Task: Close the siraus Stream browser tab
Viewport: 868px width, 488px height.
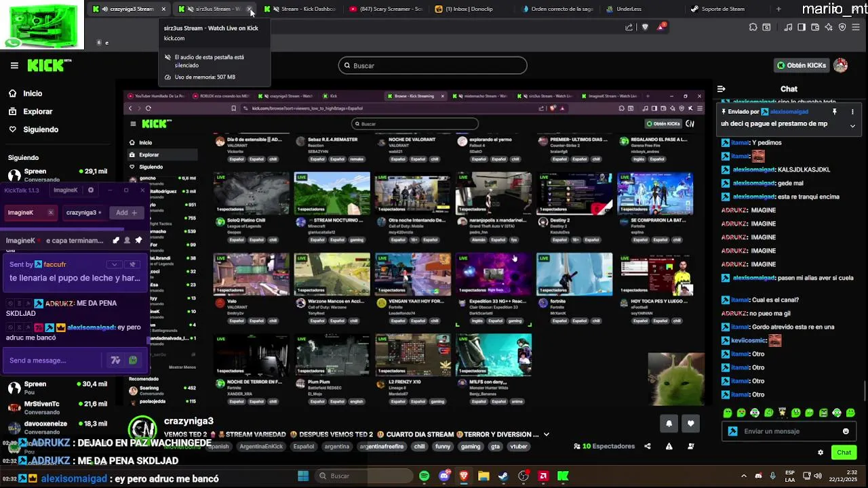Action: (249, 9)
